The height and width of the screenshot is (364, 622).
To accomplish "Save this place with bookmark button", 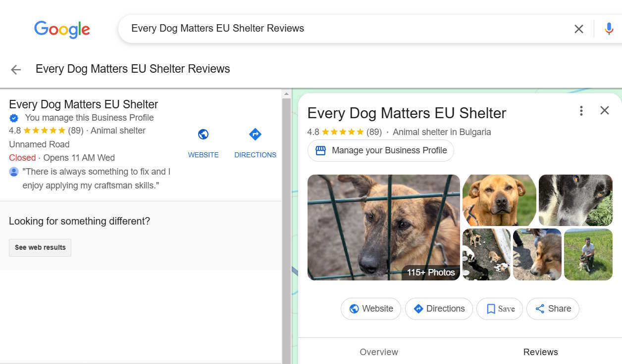I will click(x=499, y=309).
